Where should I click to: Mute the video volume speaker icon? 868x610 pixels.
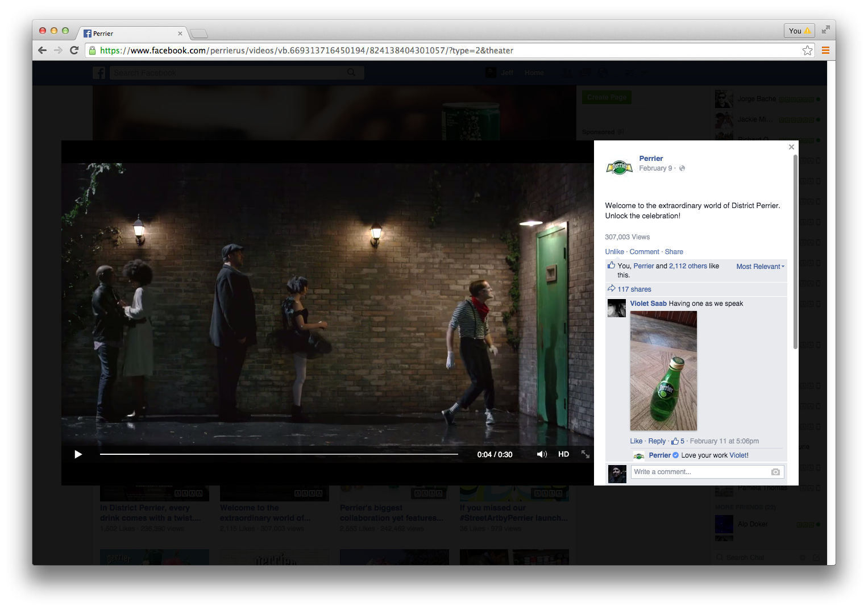[542, 454]
